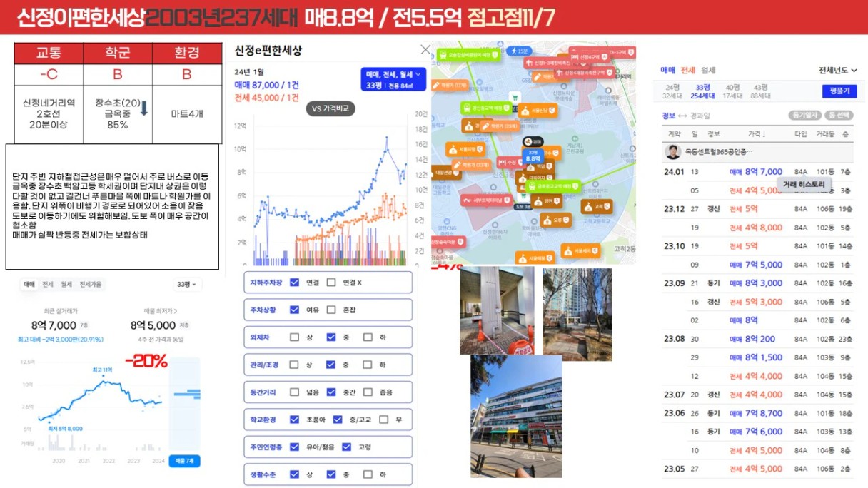Select the 43평 88세대 size tab
The image size is (868, 488).
click(x=762, y=91)
